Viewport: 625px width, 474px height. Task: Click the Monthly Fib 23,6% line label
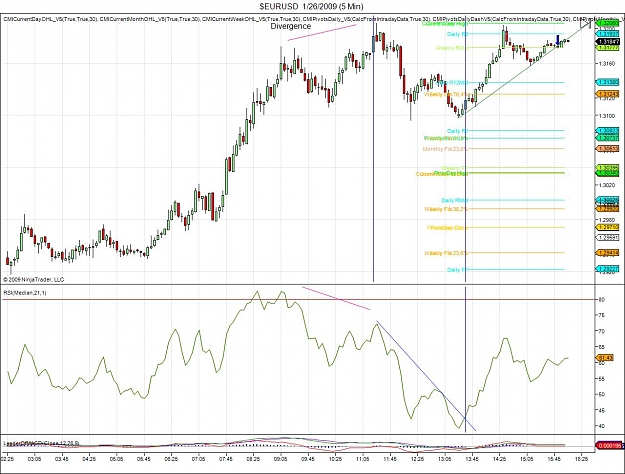click(x=445, y=149)
